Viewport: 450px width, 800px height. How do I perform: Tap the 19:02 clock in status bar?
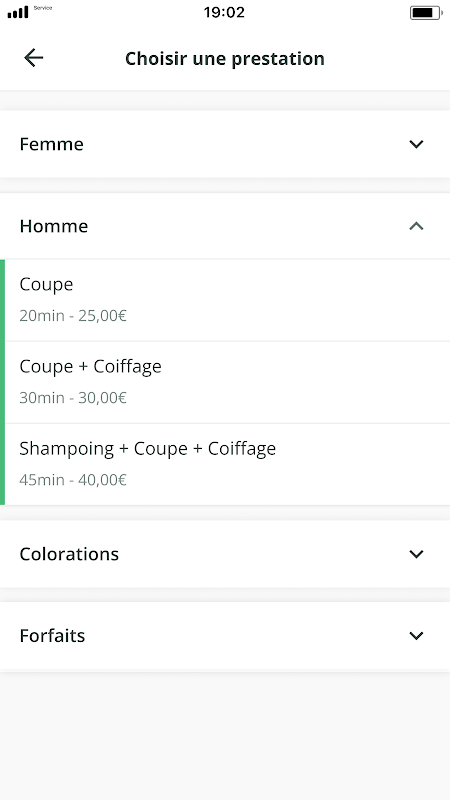[x=224, y=12]
